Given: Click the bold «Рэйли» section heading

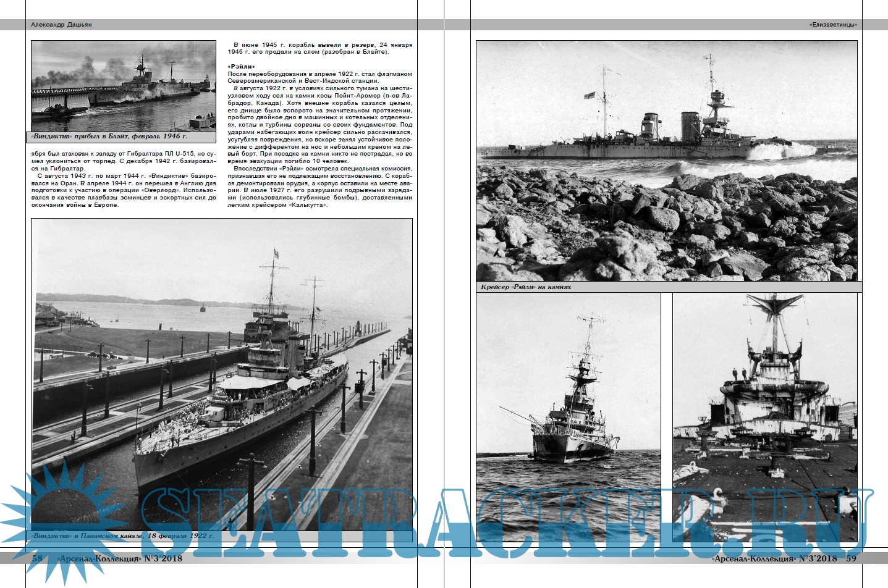Looking at the screenshot, I should [x=241, y=67].
